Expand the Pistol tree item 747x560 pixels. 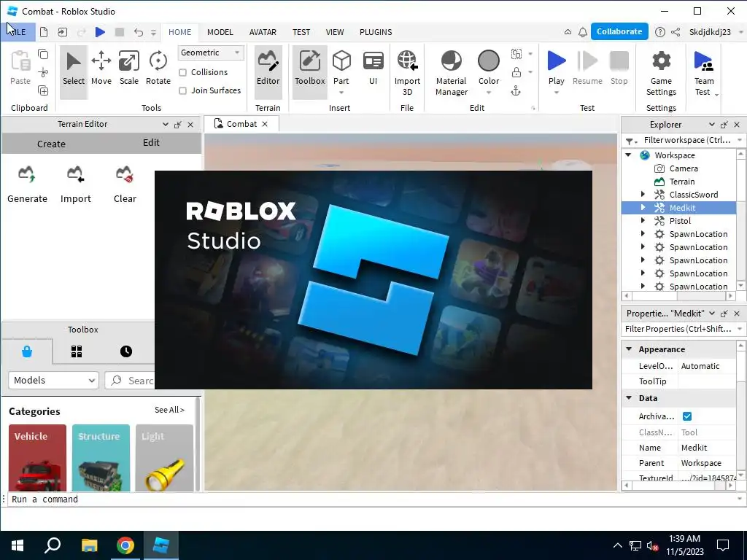pyautogui.click(x=643, y=220)
